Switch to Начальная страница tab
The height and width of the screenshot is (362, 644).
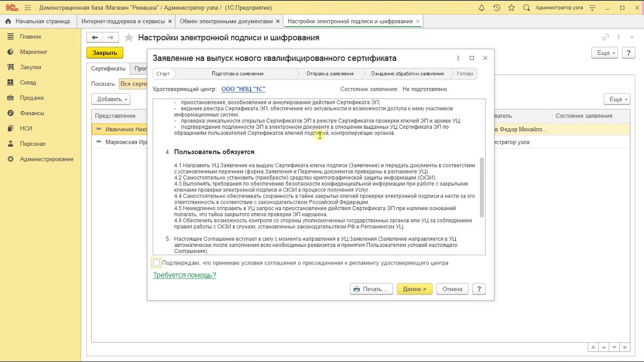38,21
